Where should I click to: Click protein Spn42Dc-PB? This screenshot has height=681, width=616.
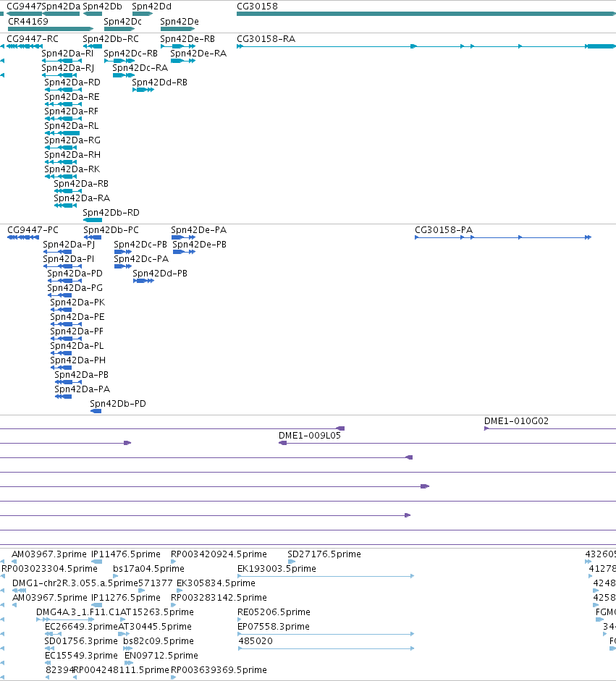click(x=140, y=244)
